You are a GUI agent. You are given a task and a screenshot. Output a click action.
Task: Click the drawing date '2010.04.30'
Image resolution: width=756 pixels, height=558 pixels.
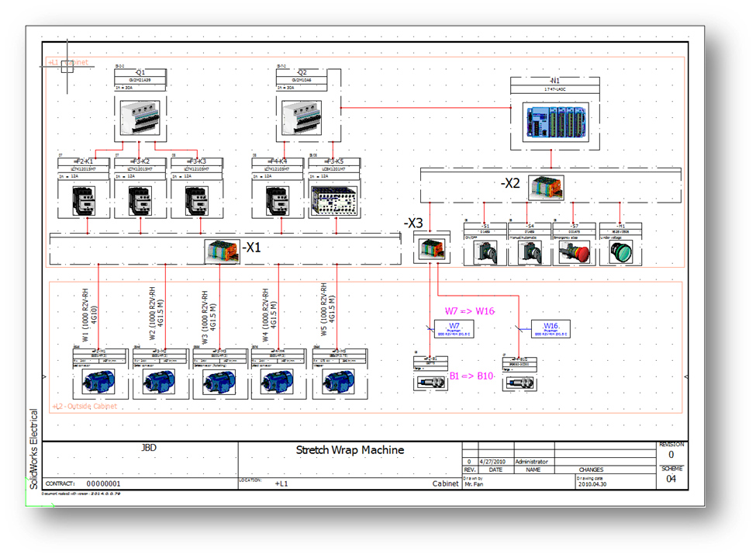click(592, 484)
